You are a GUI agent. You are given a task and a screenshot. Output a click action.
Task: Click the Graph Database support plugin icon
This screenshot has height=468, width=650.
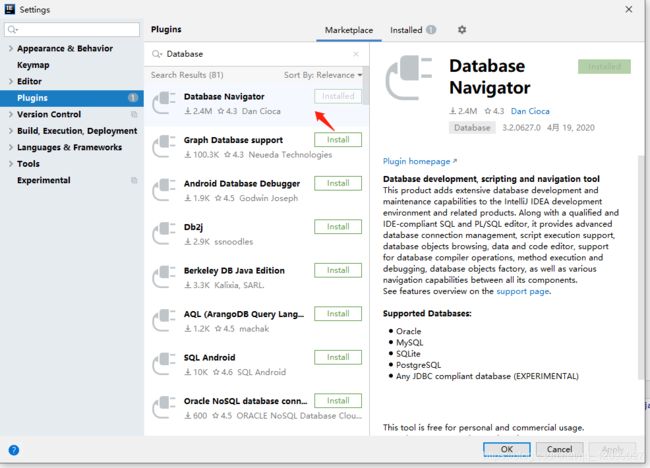(164, 146)
